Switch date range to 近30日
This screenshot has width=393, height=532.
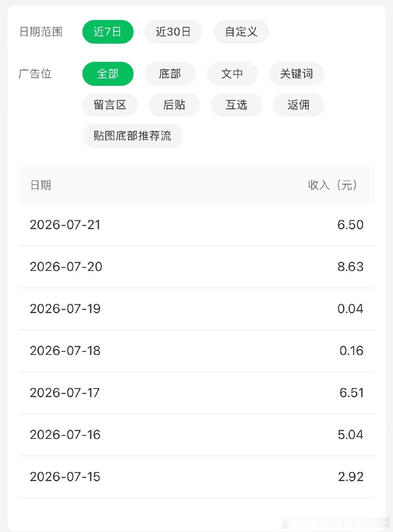click(x=173, y=32)
